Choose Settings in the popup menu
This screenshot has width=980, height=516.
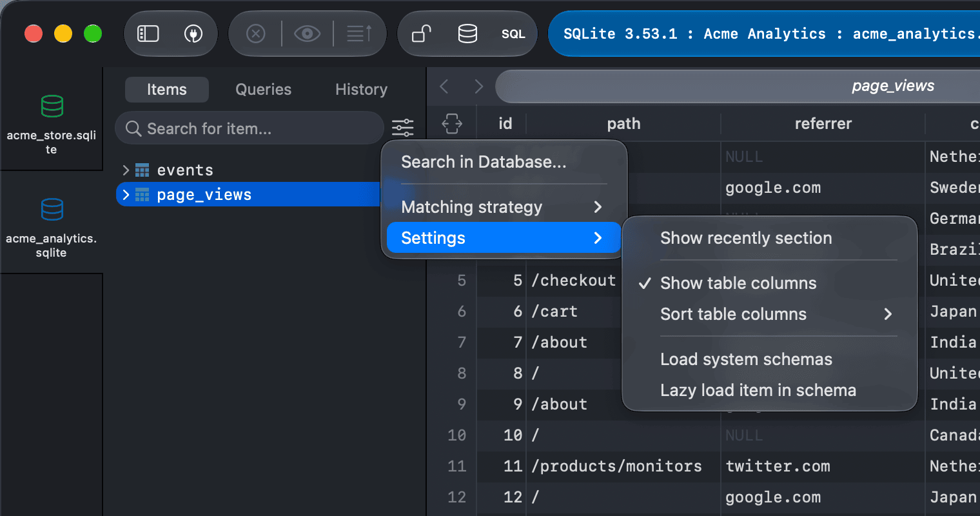tap(504, 238)
